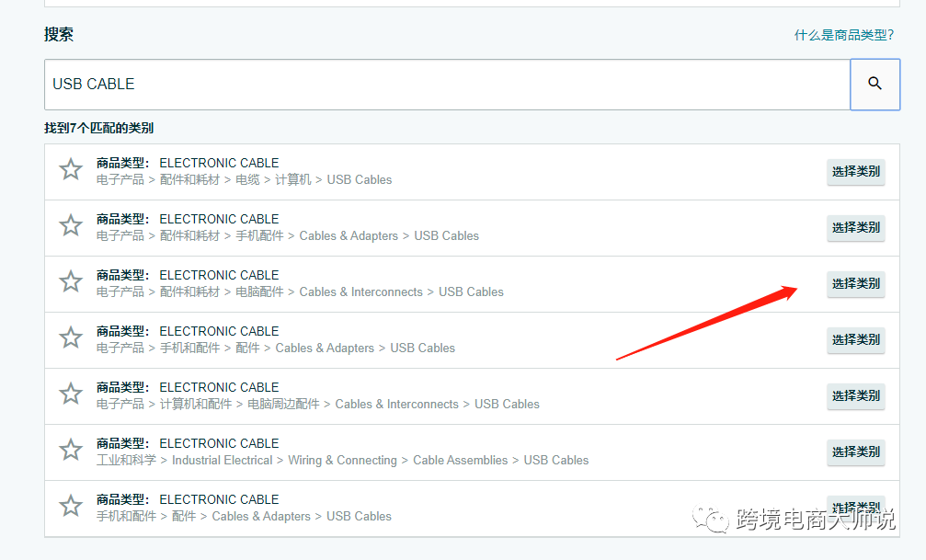Image resolution: width=926 pixels, height=560 pixels.
Task: Choose 选择类别 for 电子产品 > 手机和配件 > 配件 row
Action: (856, 340)
